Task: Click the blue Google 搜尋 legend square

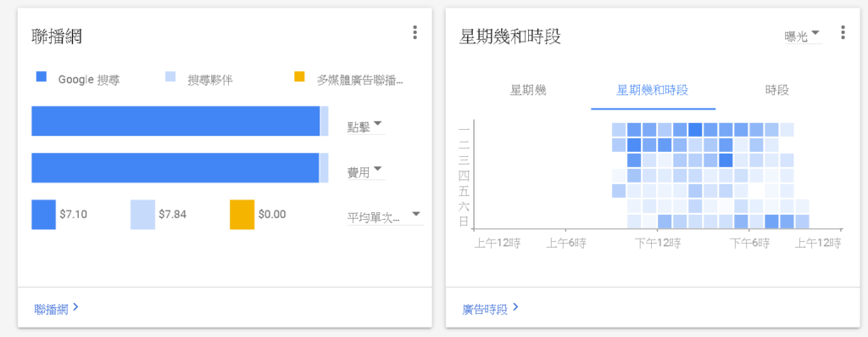Action: [41, 76]
